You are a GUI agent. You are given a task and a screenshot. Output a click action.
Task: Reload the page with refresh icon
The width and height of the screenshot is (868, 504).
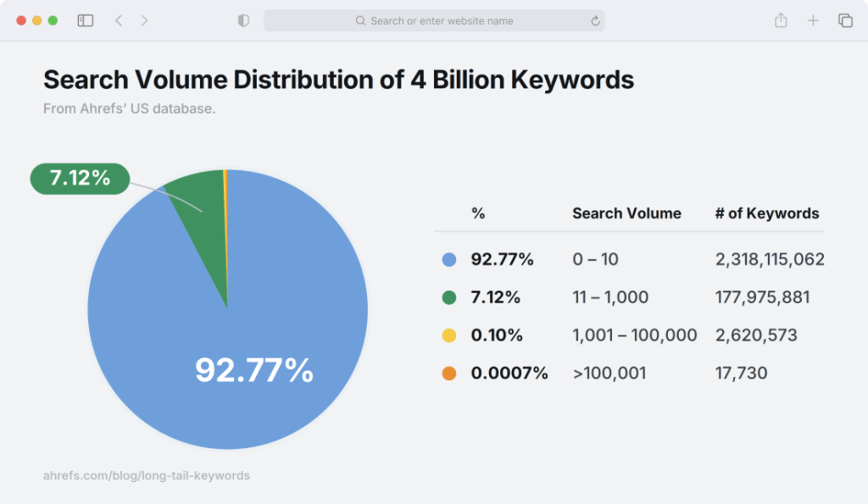[595, 21]
